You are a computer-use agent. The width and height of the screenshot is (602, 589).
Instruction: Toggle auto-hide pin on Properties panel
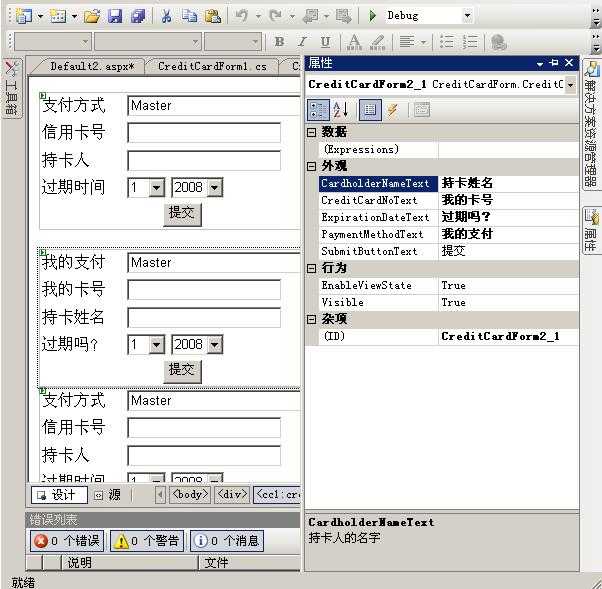[554, 63]
